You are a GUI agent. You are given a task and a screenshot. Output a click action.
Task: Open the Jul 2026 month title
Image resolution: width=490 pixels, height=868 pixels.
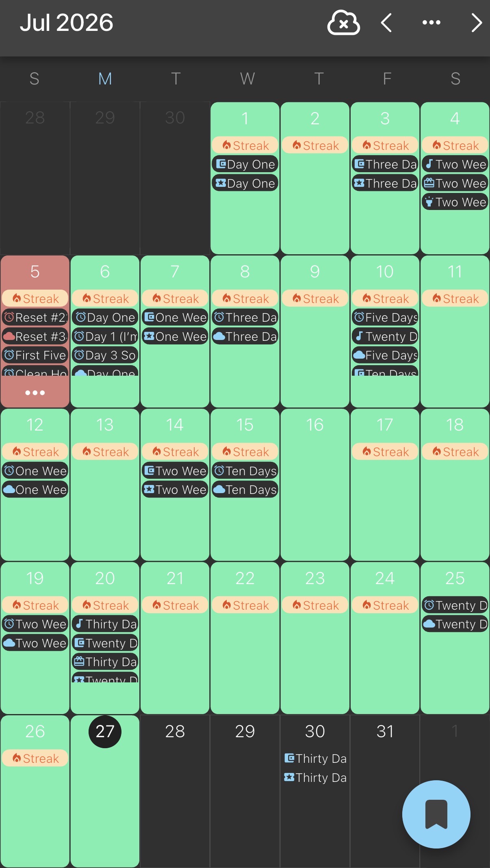point(67,23)
